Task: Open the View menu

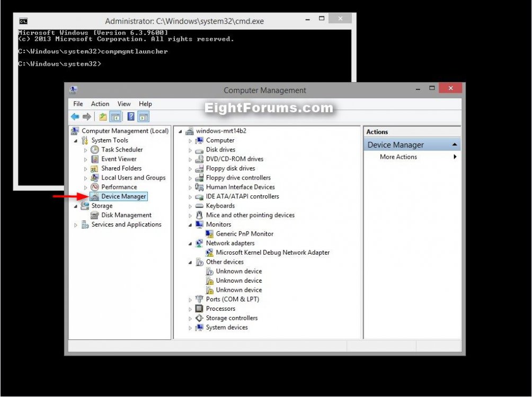Action: [x=124, y=104]
